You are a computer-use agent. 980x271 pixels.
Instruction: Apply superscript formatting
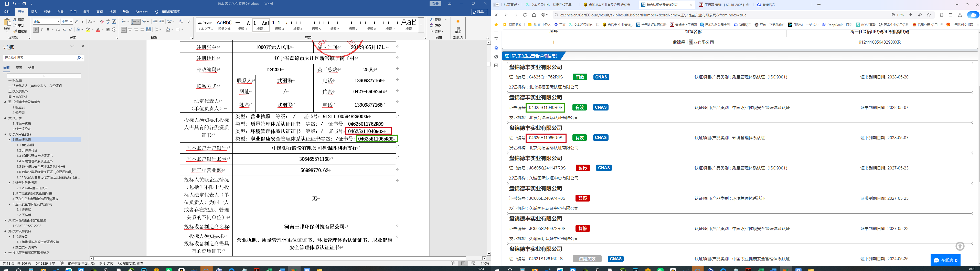click(70, 30)
